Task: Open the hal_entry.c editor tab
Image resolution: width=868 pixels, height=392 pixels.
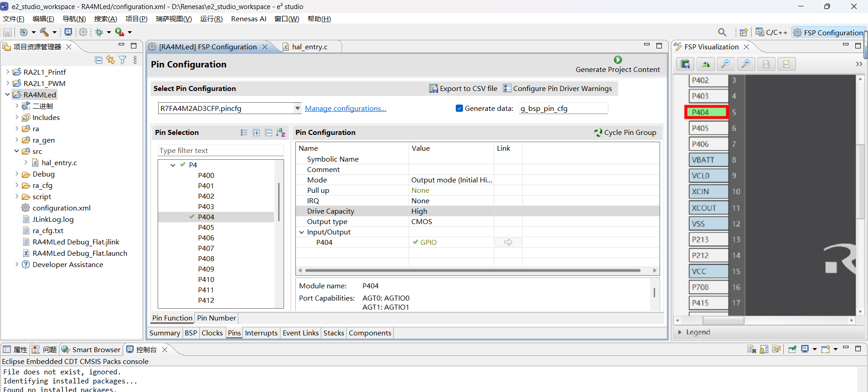Action: tap(309, 47)
